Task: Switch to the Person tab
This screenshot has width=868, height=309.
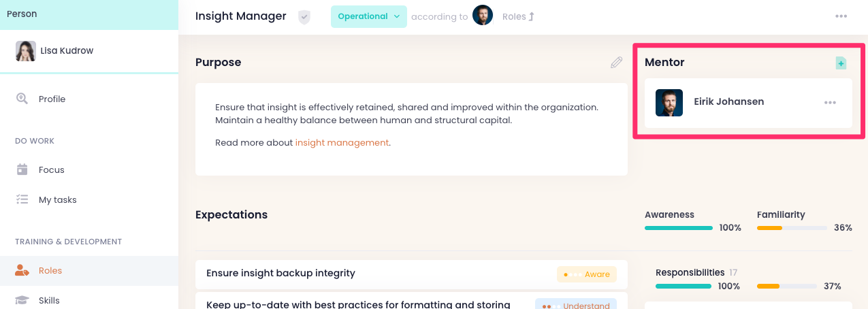Action: pos(22,14)
